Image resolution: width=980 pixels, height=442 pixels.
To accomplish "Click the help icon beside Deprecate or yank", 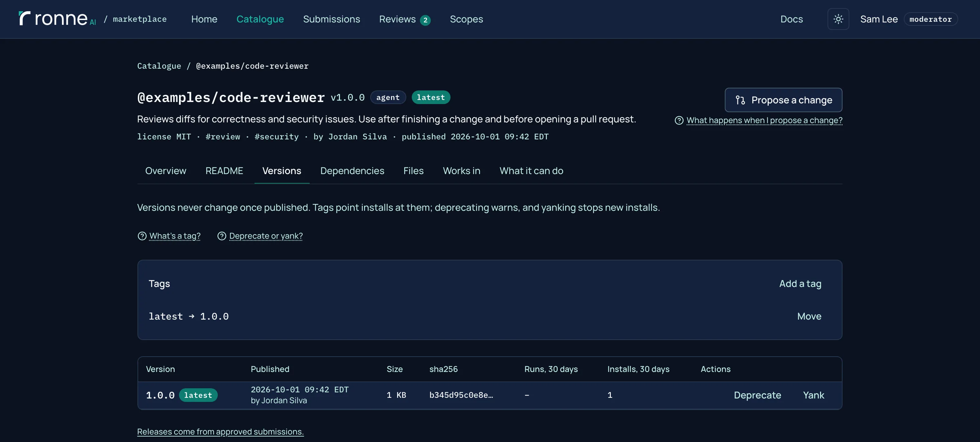I will [x=222, y=236].
